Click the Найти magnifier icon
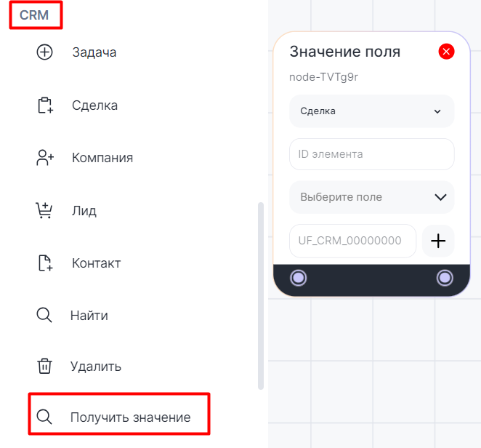 point(44,316)
